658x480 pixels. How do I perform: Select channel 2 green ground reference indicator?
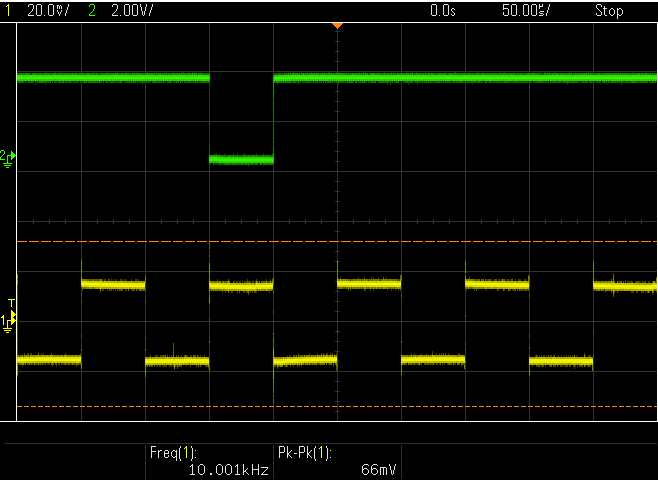tap(8, 159)
